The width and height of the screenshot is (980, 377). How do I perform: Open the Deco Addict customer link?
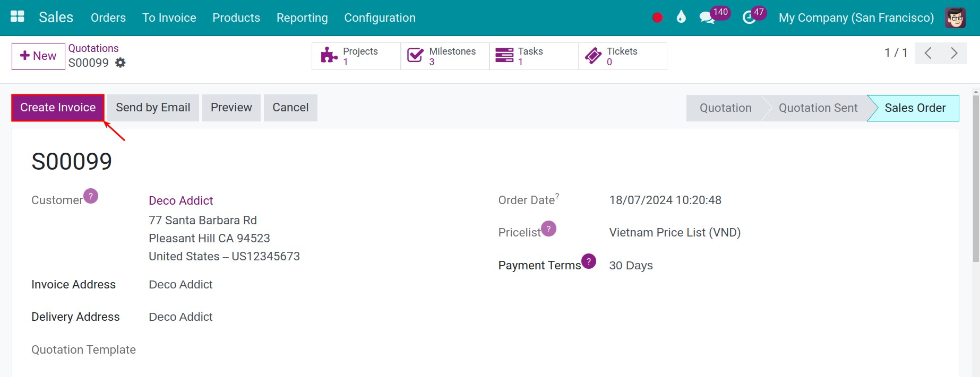click(180, 200)
